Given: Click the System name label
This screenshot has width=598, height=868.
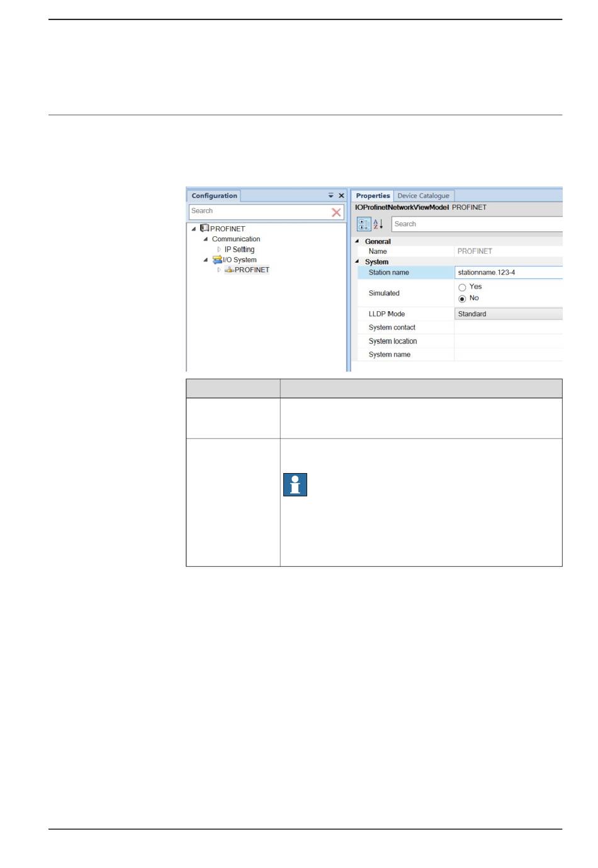Looking at the screenshot, I should pyautogui.click(x=389, y=355).
